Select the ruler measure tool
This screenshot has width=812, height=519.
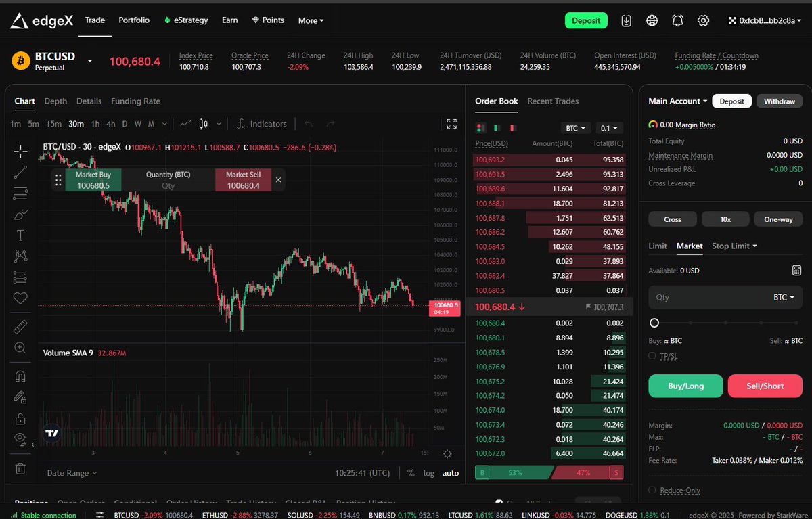tap(20, 327)
